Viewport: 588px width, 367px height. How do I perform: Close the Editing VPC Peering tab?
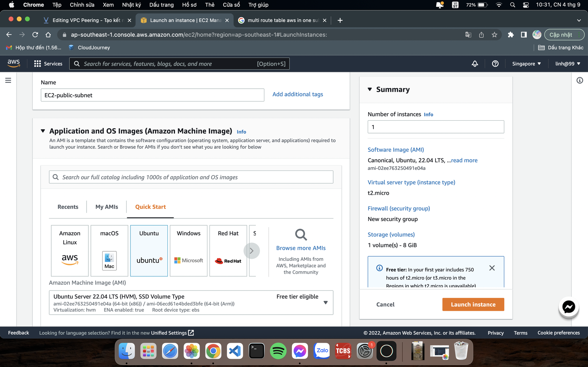pos(129,20)
